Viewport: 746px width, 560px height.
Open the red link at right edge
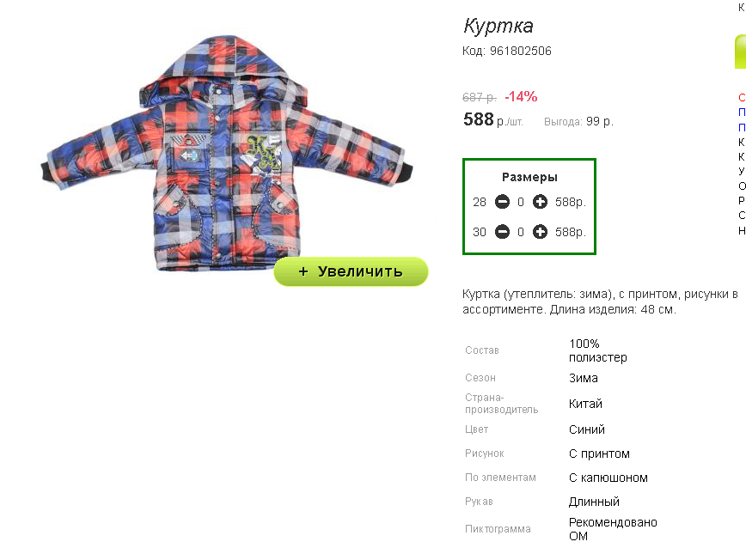(x=743, y=97)
